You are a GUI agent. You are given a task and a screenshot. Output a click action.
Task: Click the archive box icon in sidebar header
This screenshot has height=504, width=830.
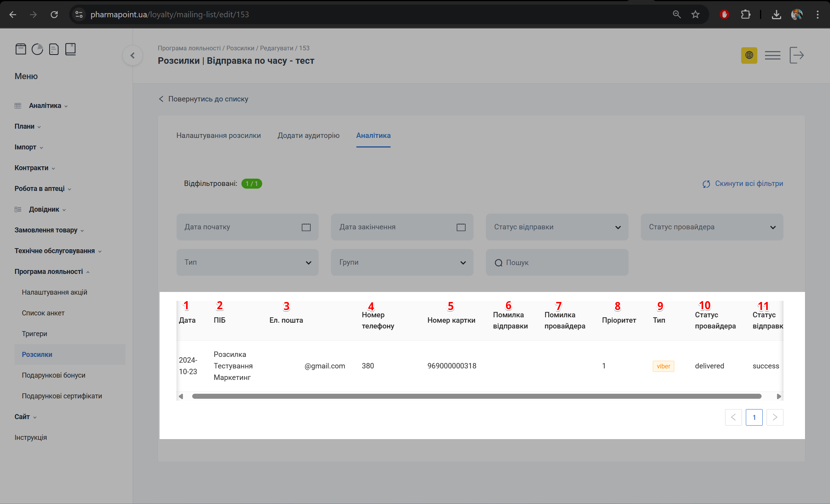[x=21, y=49]
